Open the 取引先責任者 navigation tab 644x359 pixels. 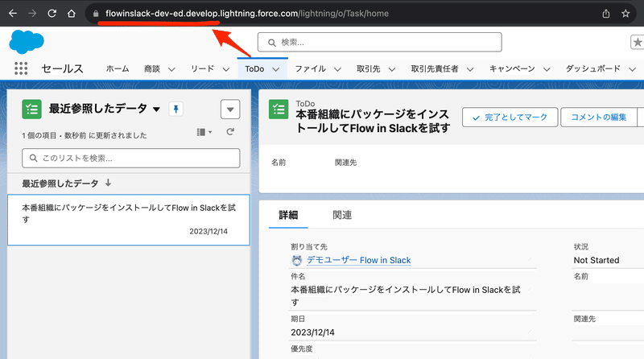coord(435,68)
